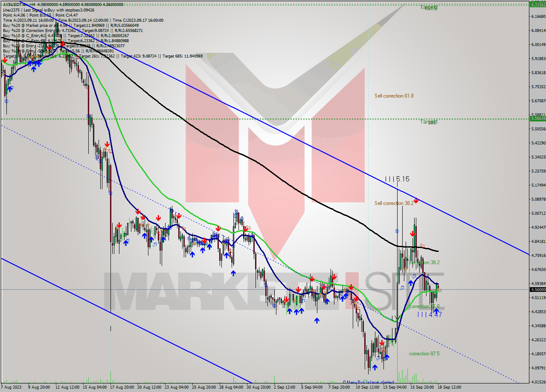The image size is (546, 392).
Task: Click the 'correction 87.5' label
Action: coord(424,354)
